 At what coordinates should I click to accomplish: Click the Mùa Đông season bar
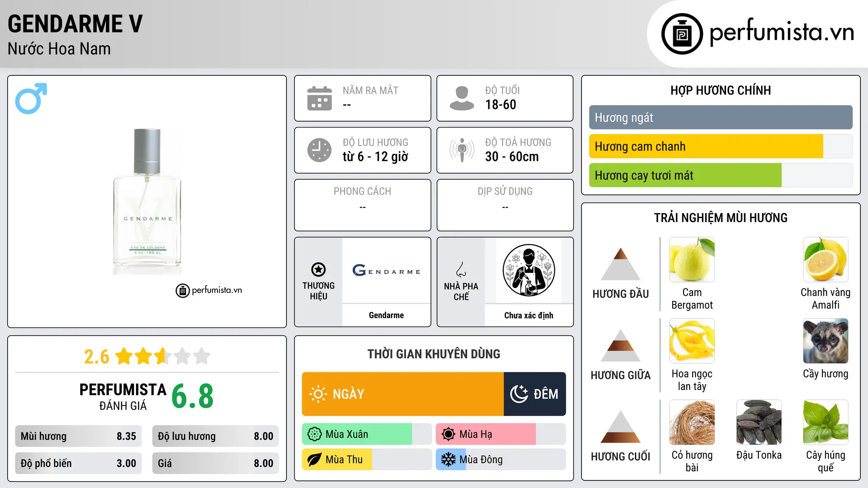point(501,460)
